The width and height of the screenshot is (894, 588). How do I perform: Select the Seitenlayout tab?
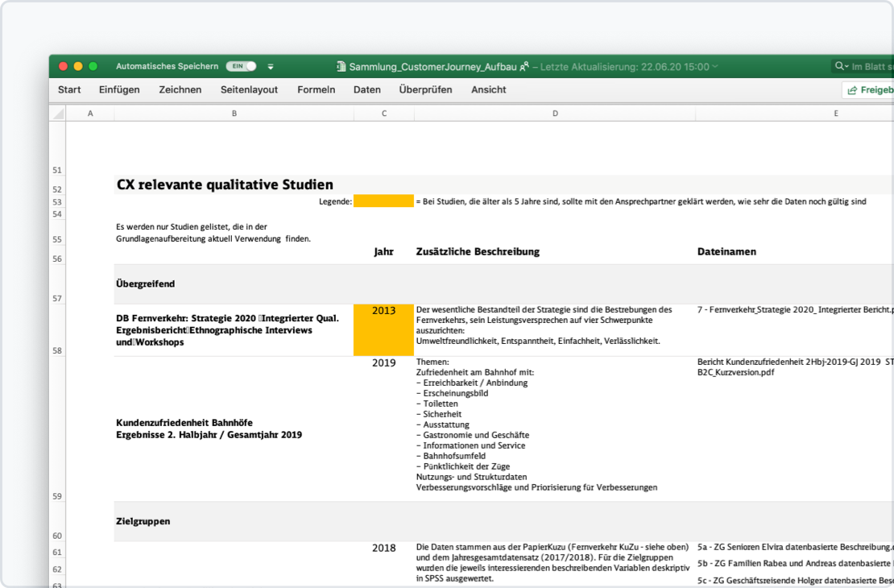[249, 89]
